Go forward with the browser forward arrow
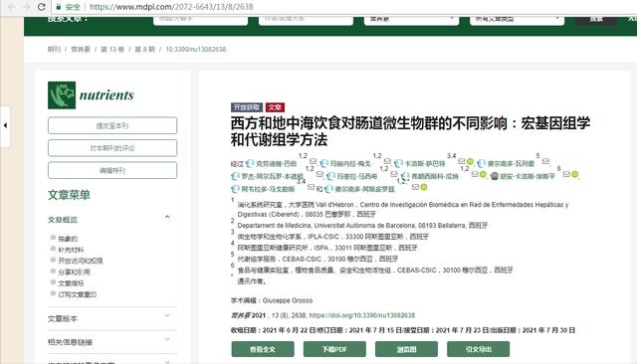The image size is (637, 364). tap(26, 7)
